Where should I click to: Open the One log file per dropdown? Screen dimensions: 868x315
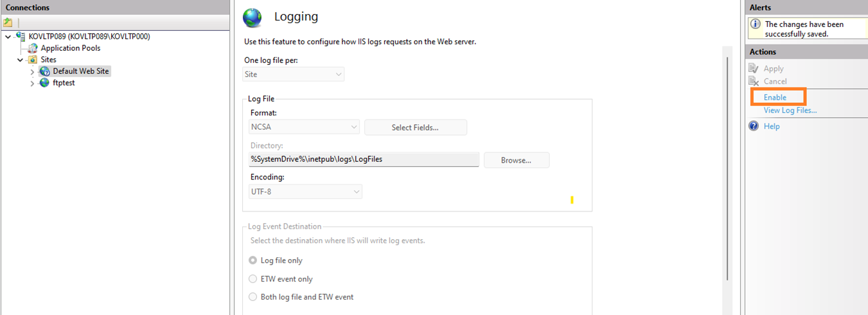click(294, 75)
